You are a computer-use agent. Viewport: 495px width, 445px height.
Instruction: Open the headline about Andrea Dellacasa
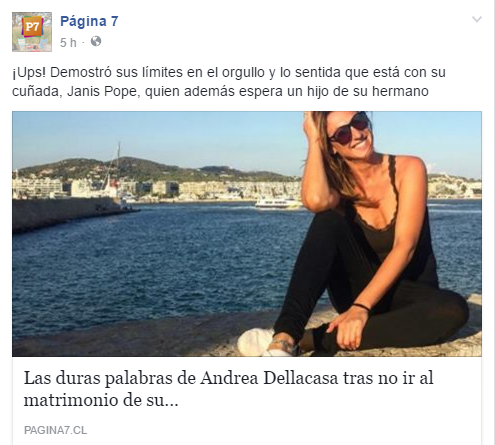click(x=228, y=389)
